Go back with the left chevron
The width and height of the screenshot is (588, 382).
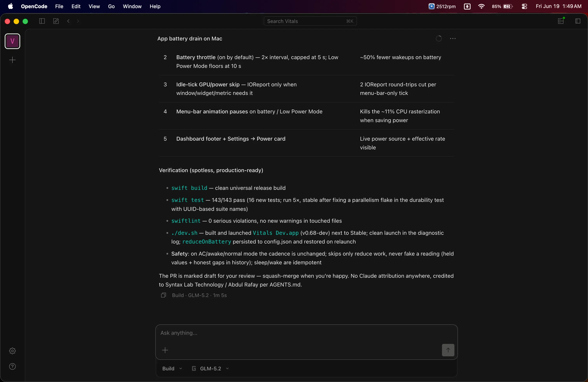click(68, 21)
